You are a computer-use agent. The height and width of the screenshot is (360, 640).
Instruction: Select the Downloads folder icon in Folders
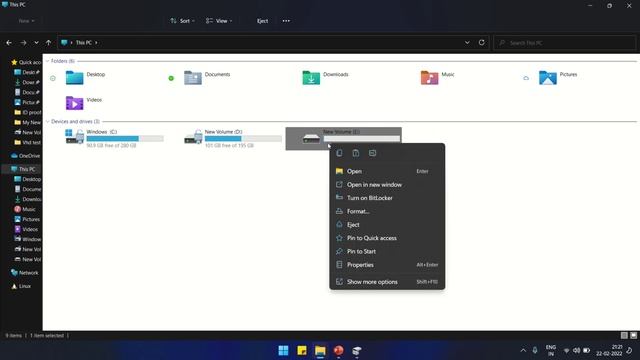click(311, 78)
